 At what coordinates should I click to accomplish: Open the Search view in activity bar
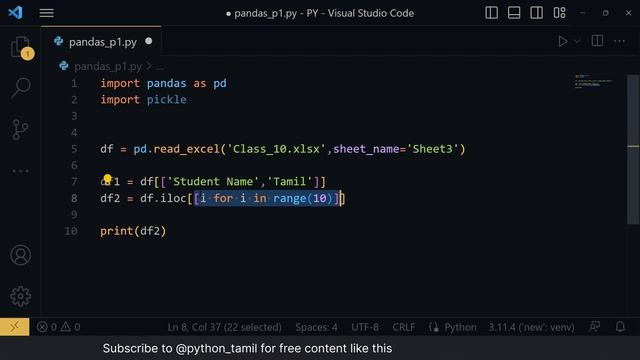(20, 87)
